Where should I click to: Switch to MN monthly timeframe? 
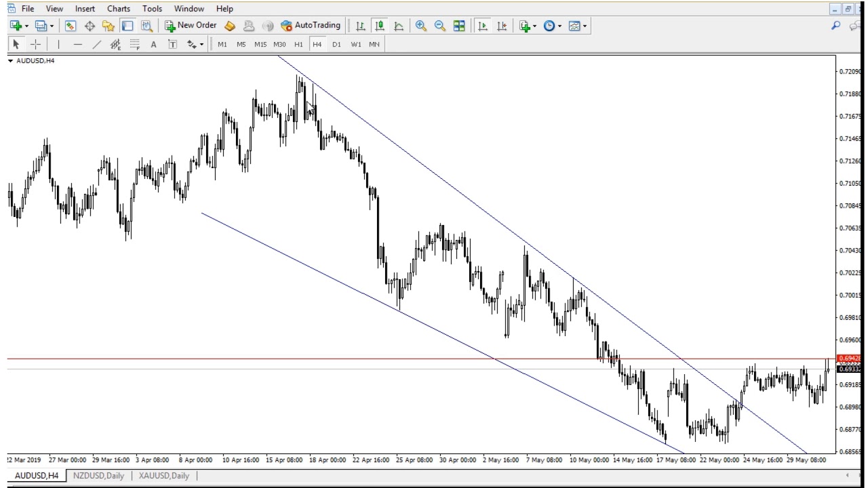pyautogui.click(x=374, y=44)
